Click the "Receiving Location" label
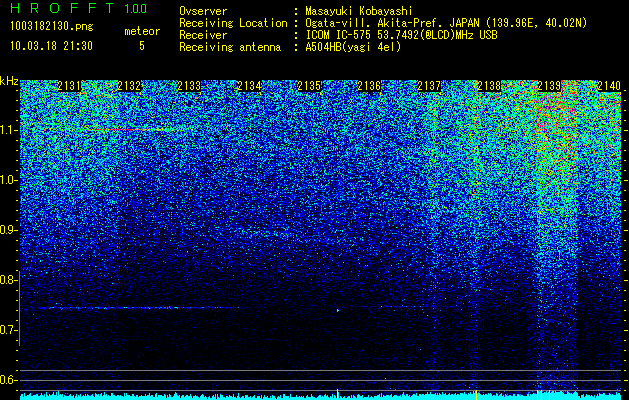This screenshot has height=400, width=629. tap(233, 23)
